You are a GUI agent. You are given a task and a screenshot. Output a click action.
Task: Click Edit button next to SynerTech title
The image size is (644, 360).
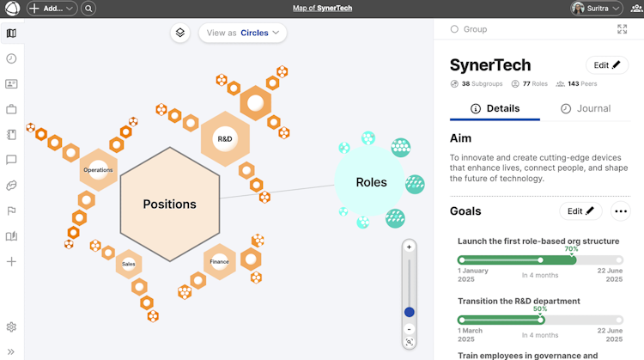[x=607, y=65]
